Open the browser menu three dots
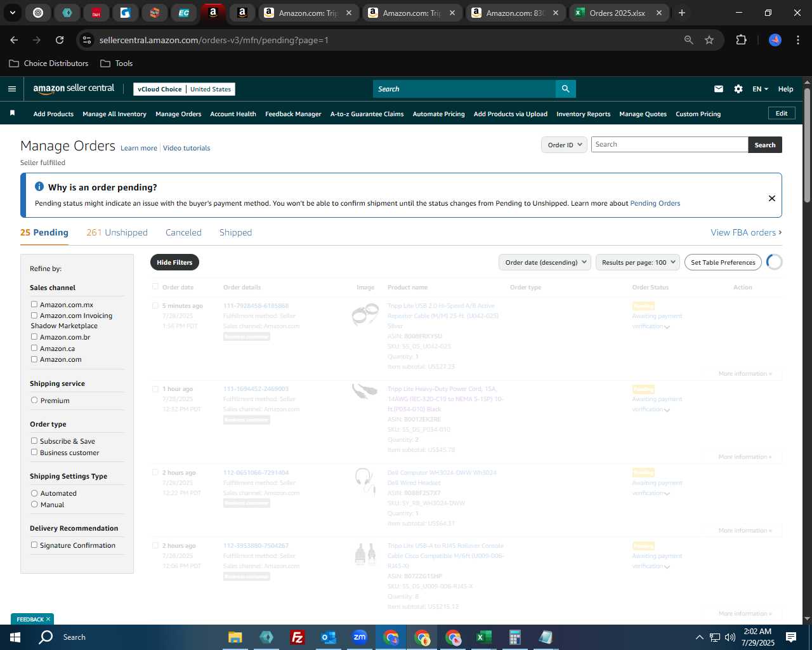The width and height of the screenshot is (812, 650). 797,40
